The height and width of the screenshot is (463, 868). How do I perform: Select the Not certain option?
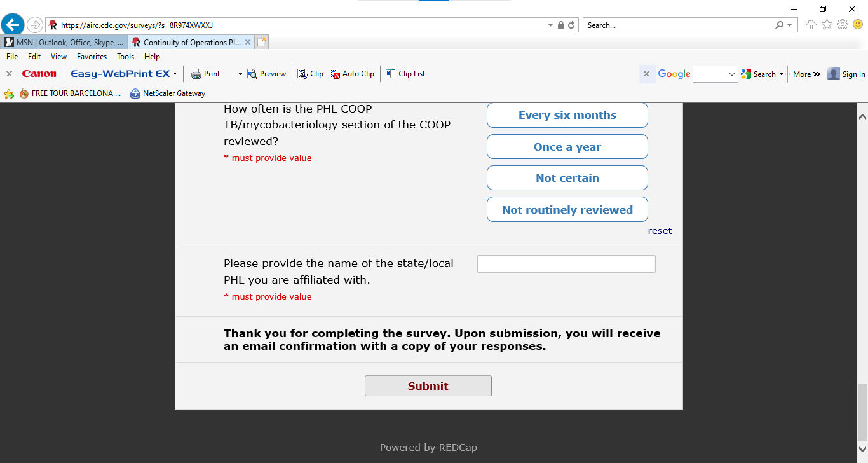pyautogui.click(x=567, y=178)
